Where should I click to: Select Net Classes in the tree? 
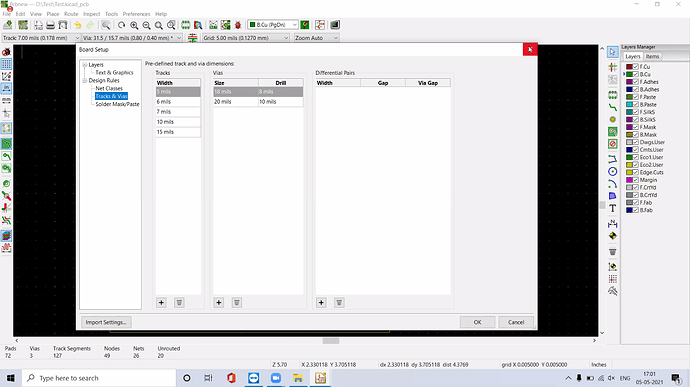[x=109, y=88]
